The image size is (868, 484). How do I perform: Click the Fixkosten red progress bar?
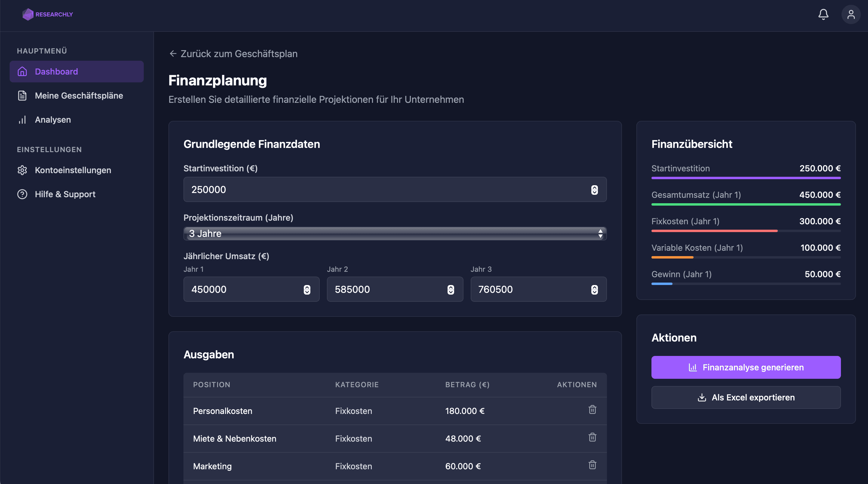point(714,231)
